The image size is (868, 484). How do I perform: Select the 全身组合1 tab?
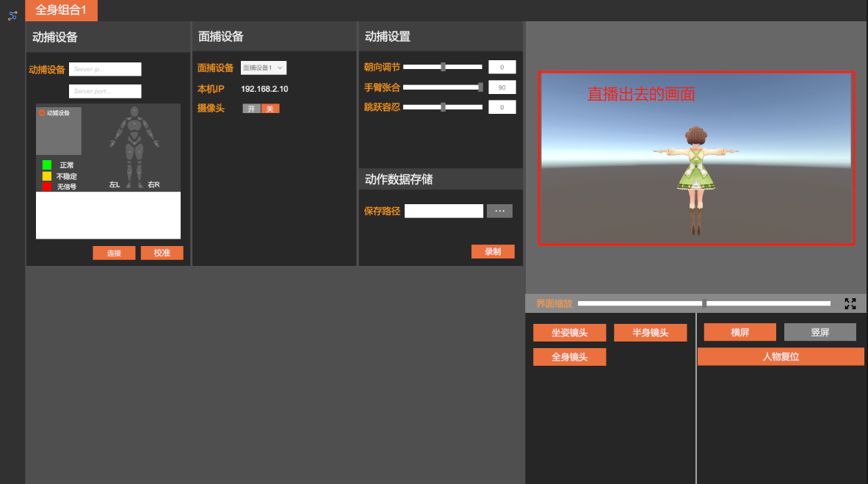61,10
